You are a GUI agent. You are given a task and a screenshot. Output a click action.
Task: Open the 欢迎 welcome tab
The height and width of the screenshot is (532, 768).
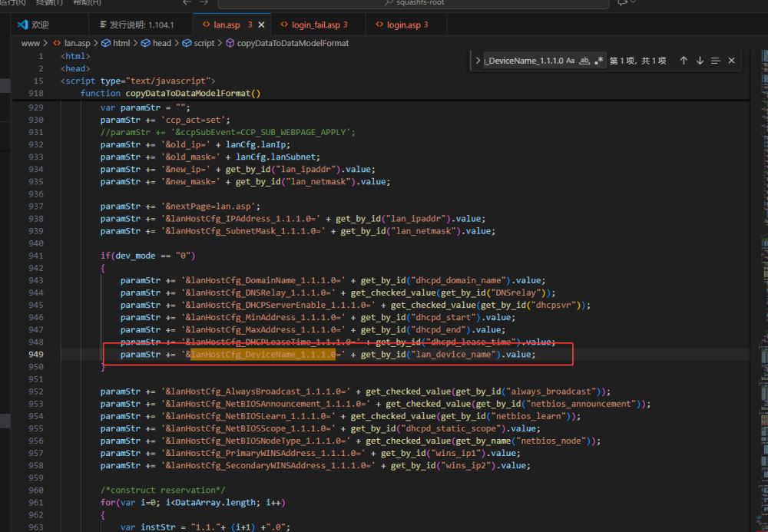click(x=40, y=25)
